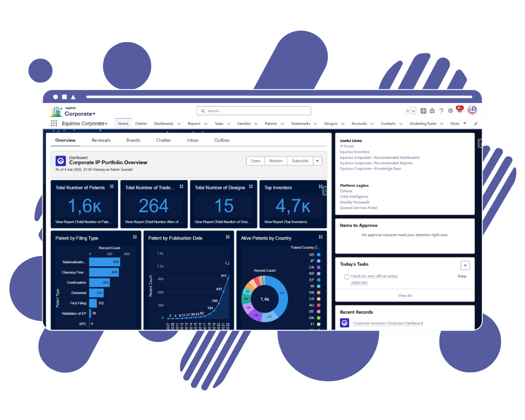Viewport: 525px width, 420px height.
Task: Open the Knowledge Base link
Action: point(370,169)
